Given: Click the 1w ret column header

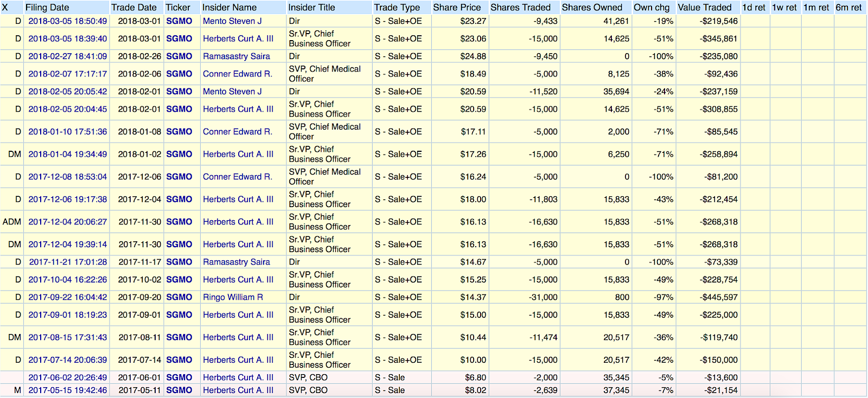Looking at the screenshot, I should pos(784,8).
